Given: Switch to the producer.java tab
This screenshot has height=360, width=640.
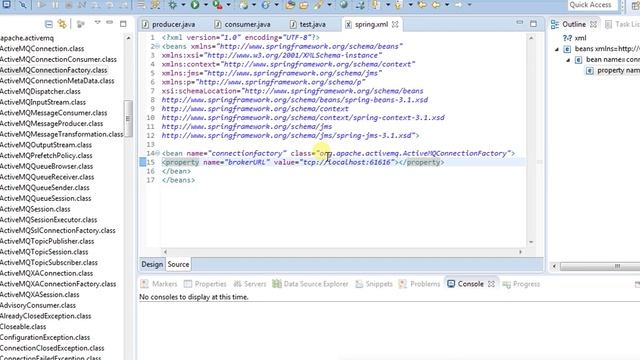Looking at the screenshot, I should (x=169, y=24).
